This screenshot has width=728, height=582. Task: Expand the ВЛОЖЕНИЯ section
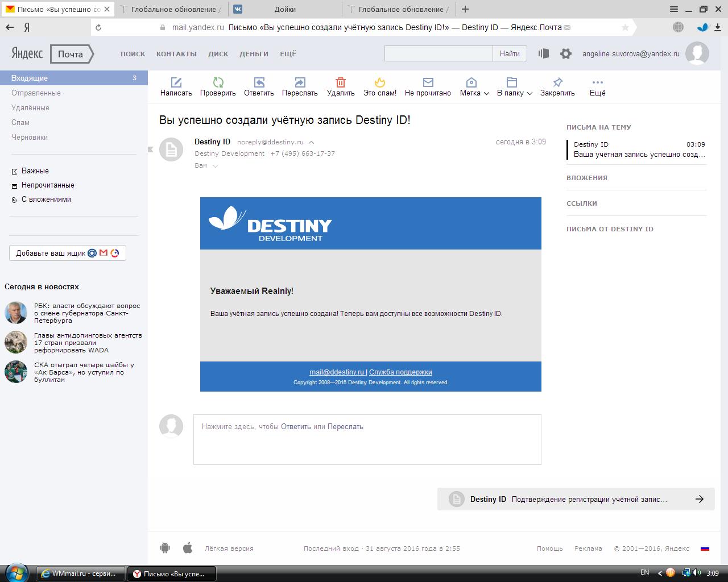pyautogui.click(x=587, y=178)
